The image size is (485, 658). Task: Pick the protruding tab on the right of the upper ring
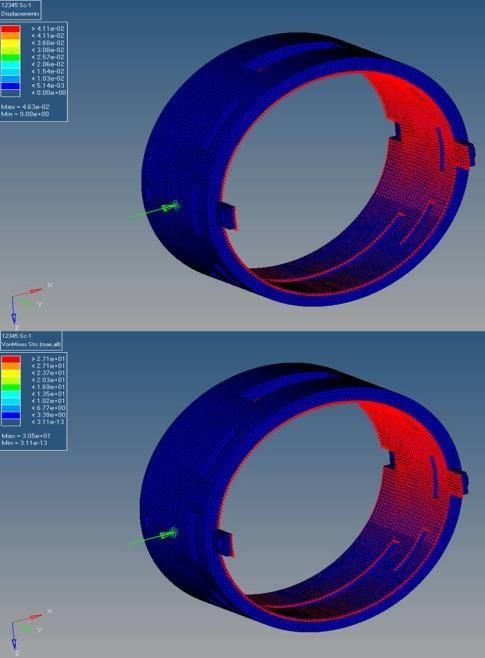click(465, 154)
